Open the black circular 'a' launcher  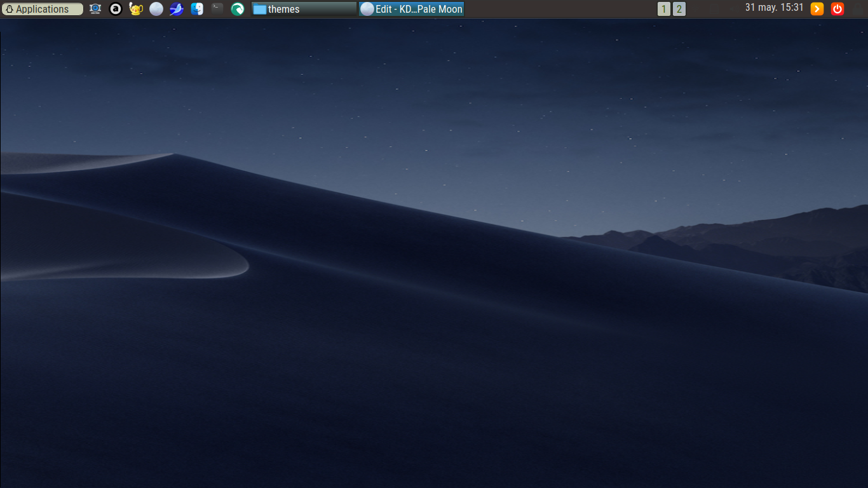(116, 9)
